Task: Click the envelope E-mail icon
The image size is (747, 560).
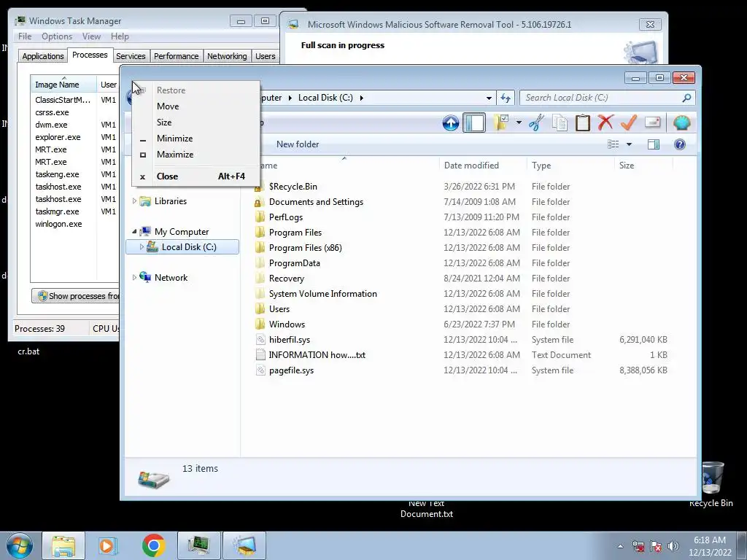Action: [x=653, y=122]
